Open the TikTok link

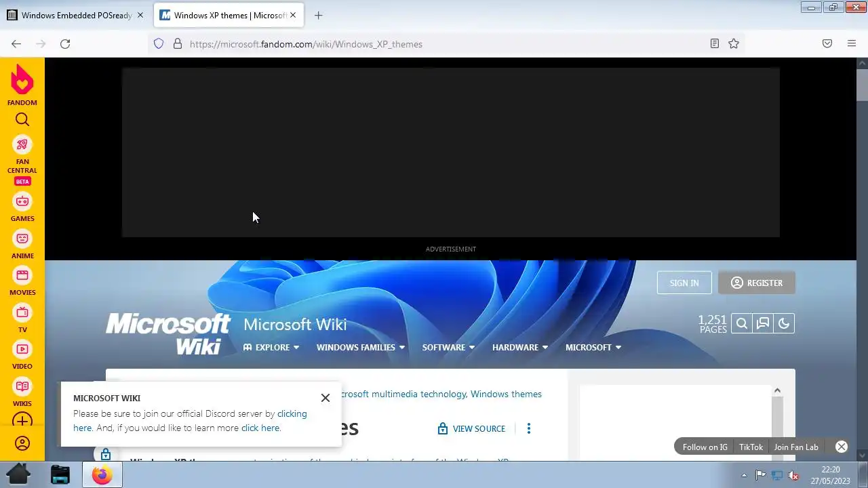tap(751, 447)
